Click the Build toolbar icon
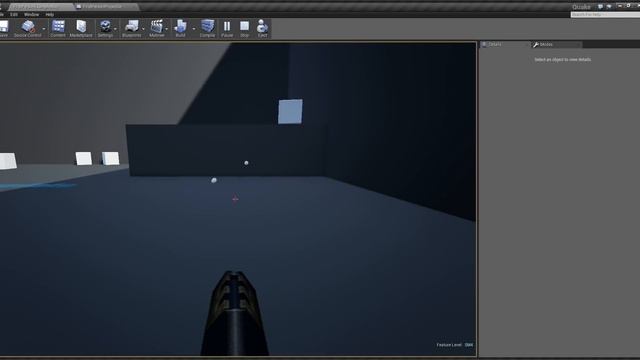The width and height of the screenshot is (640, 360). (x=180, y=29)
